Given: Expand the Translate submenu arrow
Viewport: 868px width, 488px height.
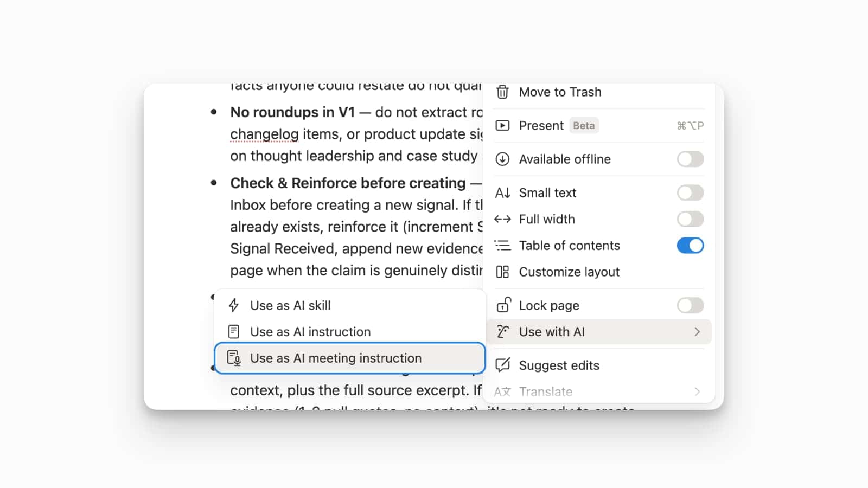Looking at the screenshot, I should click(x=697, y=391).
